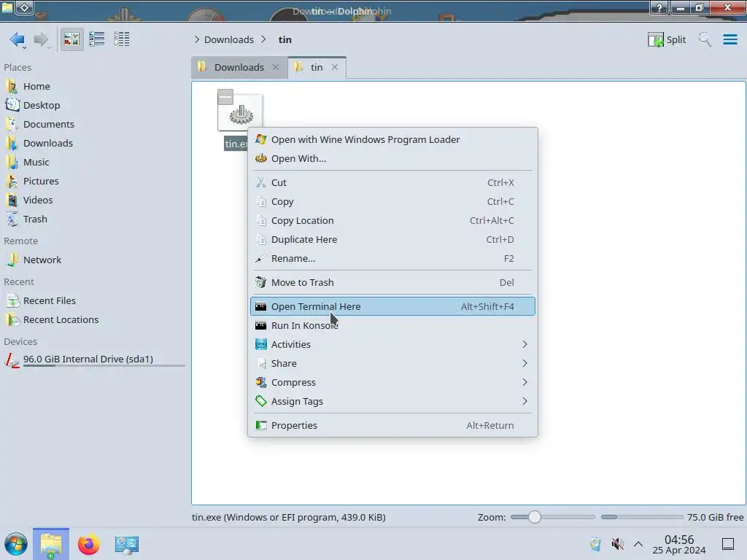Choose Open with Wine Windows Program Loader
The width and height of the screenshot is (747, 560).
[392, 139]
